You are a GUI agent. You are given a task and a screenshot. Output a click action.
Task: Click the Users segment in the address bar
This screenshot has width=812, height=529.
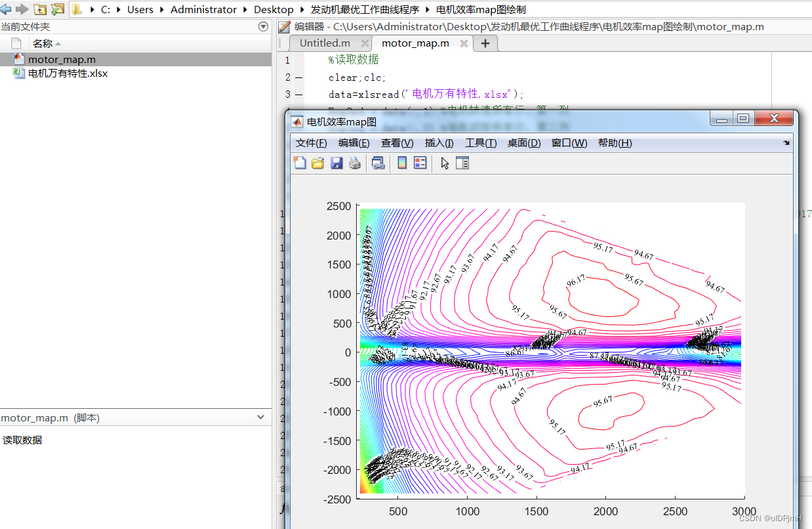click(140, 10)
